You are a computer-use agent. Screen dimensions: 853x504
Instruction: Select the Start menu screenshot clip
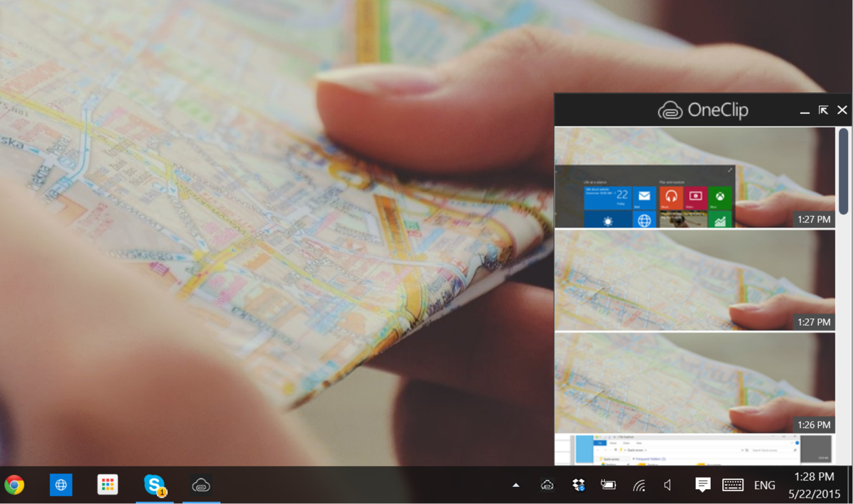(x=694, y=178)
